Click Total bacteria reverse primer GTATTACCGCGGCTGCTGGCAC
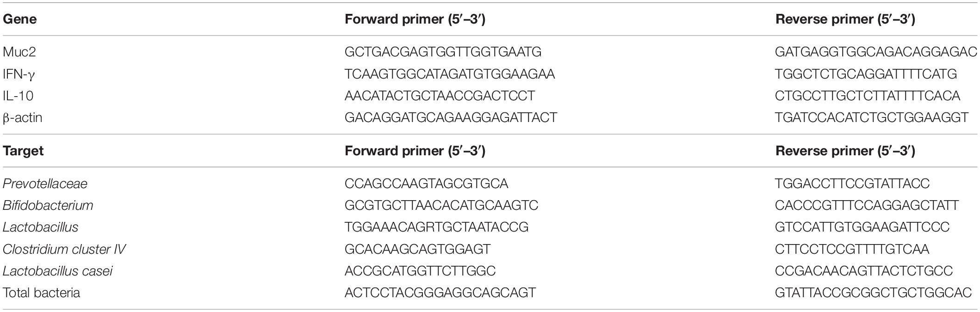 tap(873, 293)
